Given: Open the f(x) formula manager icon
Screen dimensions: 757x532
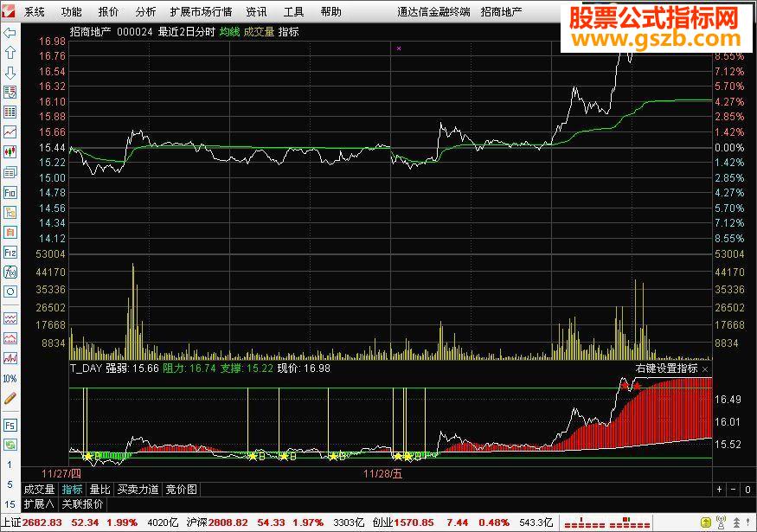Looking at the screenshot, I should [x=10, y=272].
